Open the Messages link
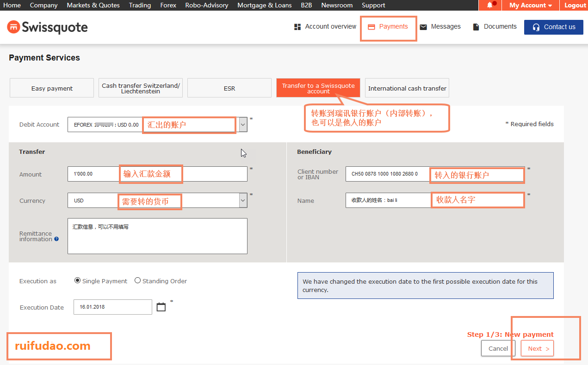Screen dimensions: 588x365 (x=440, y=27)
